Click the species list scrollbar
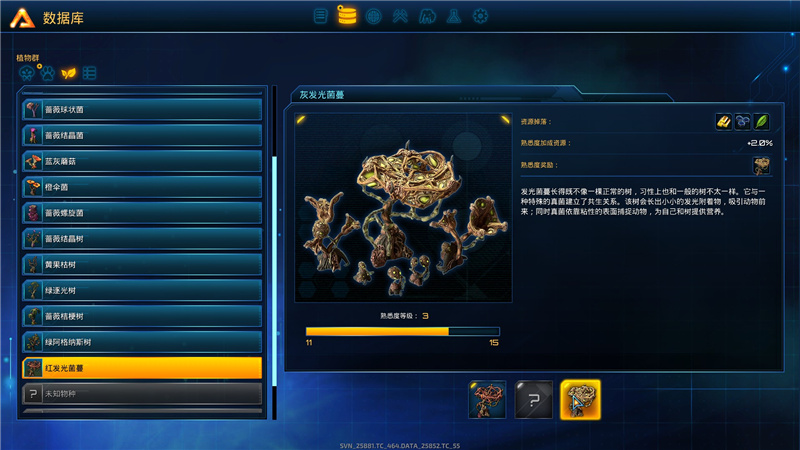This screenshot has width=800, height=450. point(274,253)
